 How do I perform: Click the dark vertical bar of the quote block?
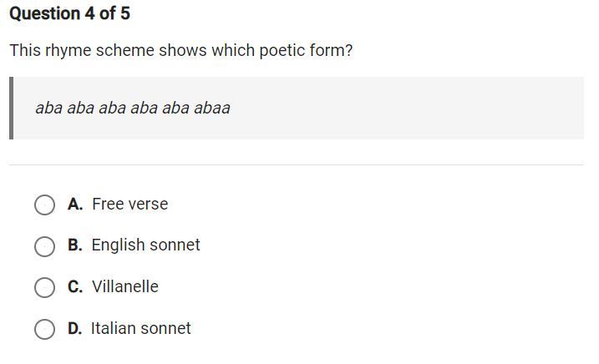click(11, 108)
